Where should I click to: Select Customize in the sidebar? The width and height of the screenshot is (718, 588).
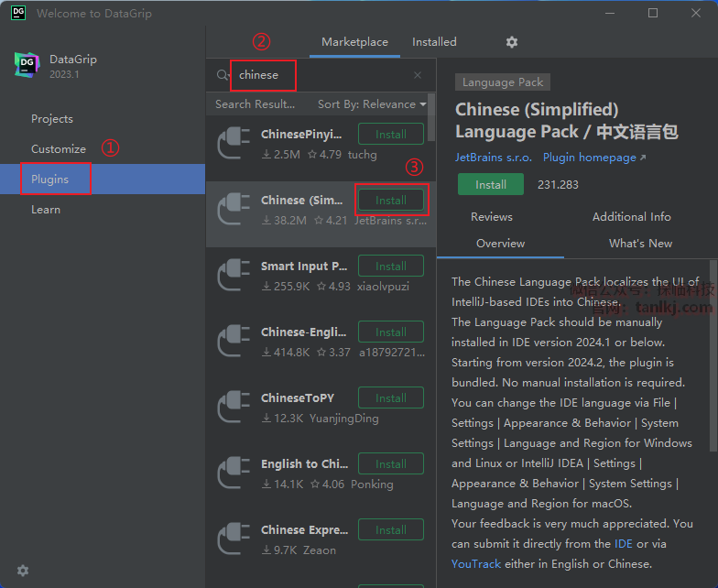[59, 149]
